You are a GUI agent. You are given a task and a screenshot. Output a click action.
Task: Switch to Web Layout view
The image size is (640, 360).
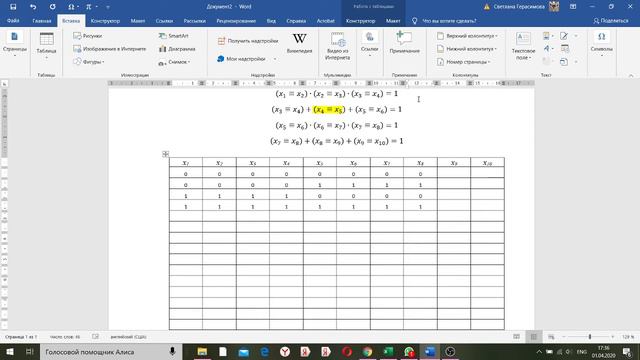point(551,337)
